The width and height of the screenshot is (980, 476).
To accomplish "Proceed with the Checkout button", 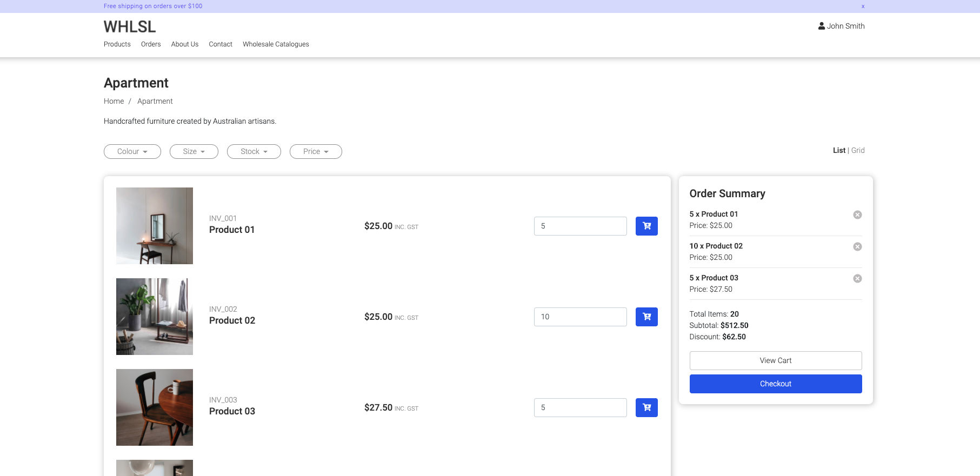I will tap(776, 384).
